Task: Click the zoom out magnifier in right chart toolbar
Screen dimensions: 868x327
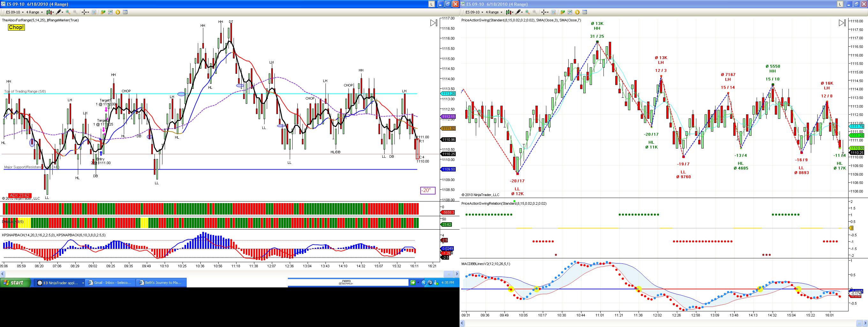Action: pos(535,12)
